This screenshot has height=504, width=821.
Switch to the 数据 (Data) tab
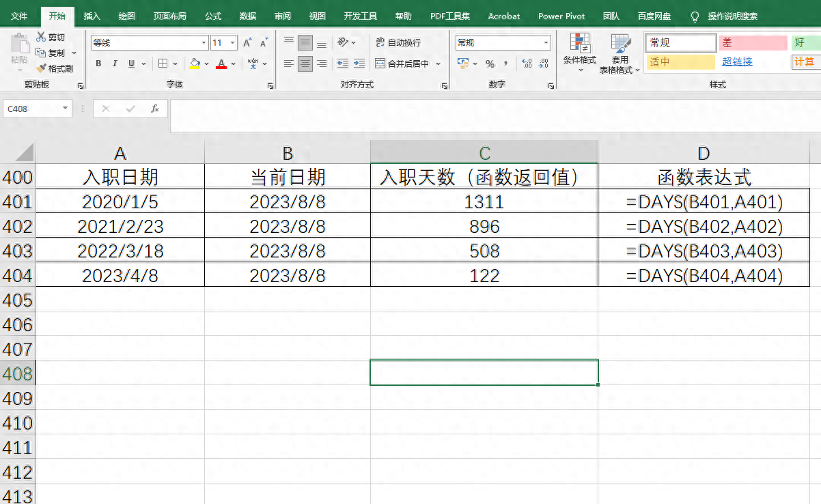(x=248, y=16)
